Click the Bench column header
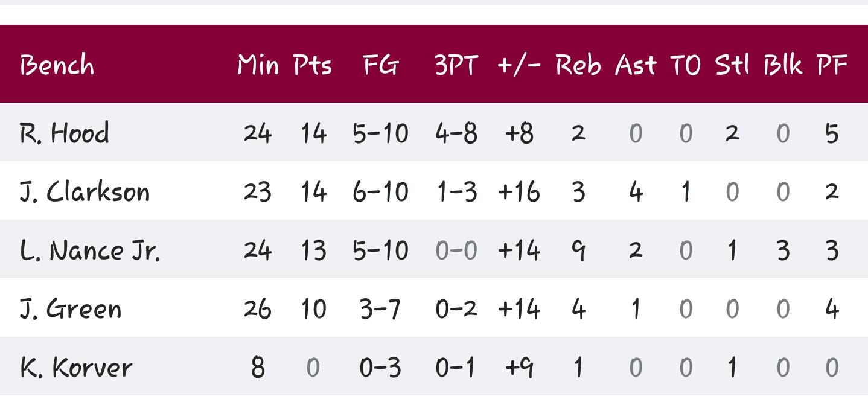 [57, 65]
